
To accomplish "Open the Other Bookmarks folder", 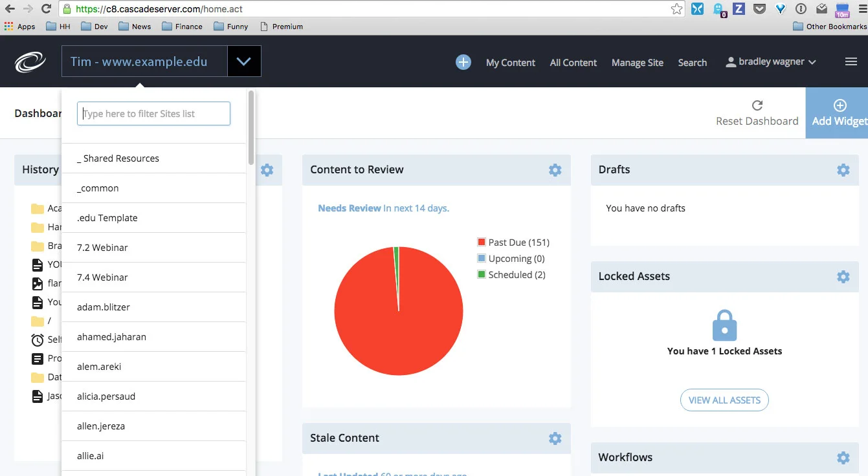I will [830, 27].
